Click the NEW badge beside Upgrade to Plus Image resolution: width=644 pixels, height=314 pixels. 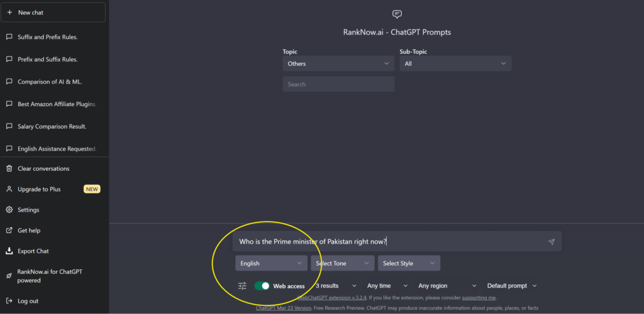[92, 189]
